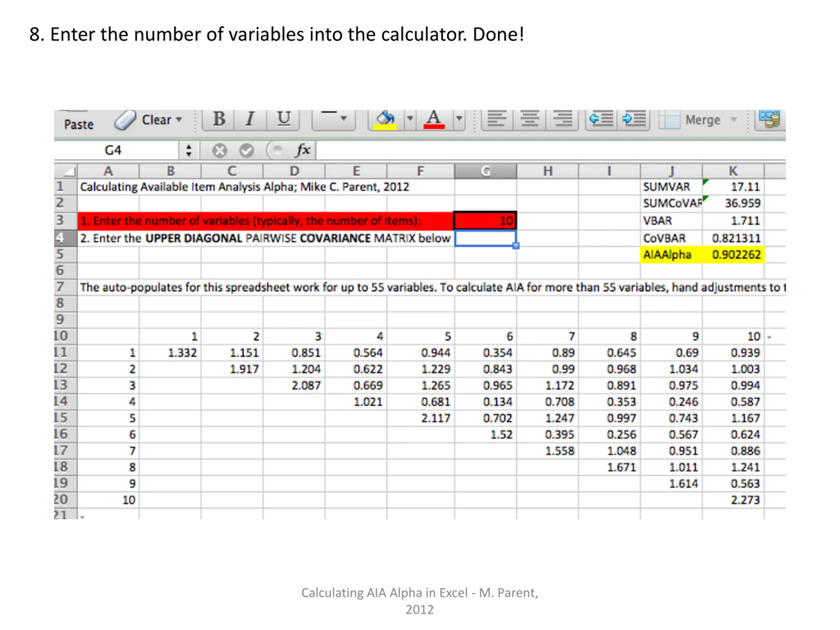Select the VBAR value 1.711
Screen dimensions: 840x630
(x=733, y=220)
